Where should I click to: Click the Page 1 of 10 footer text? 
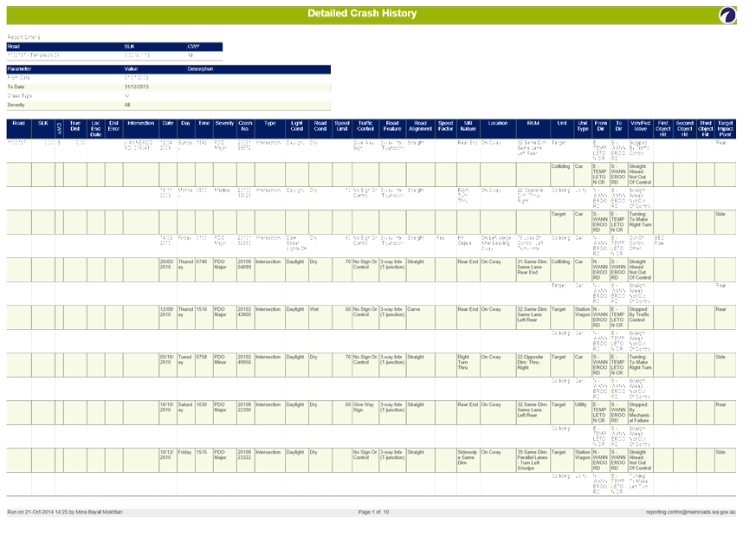[373, 512]
